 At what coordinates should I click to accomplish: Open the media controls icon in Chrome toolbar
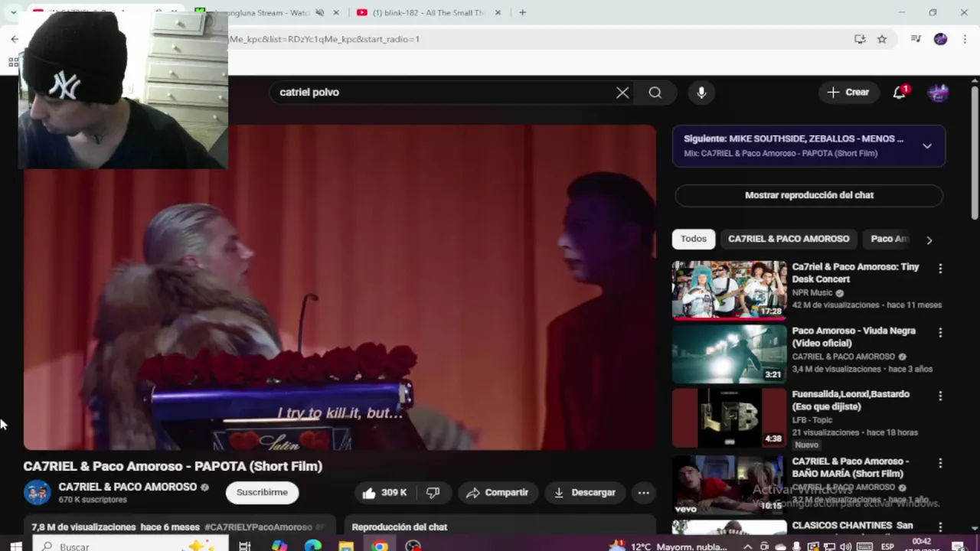click(916, 39)
